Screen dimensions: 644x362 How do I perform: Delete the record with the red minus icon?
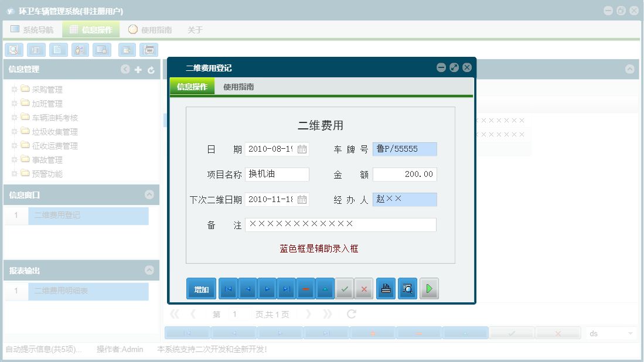[305, 288]
